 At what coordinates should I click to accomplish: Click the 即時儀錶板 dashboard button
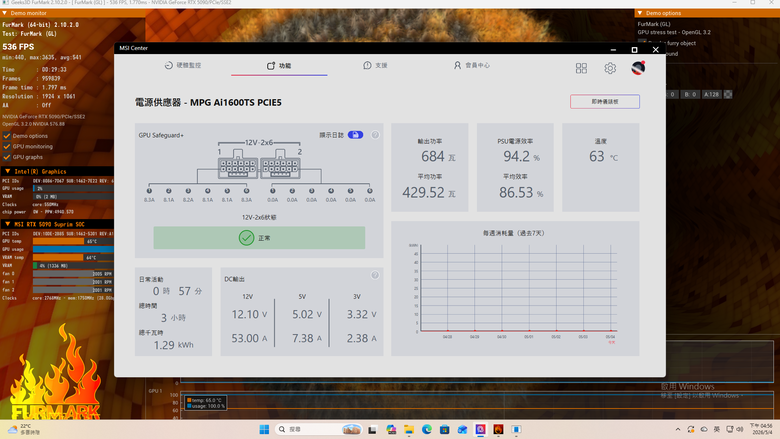coord(605,101)
